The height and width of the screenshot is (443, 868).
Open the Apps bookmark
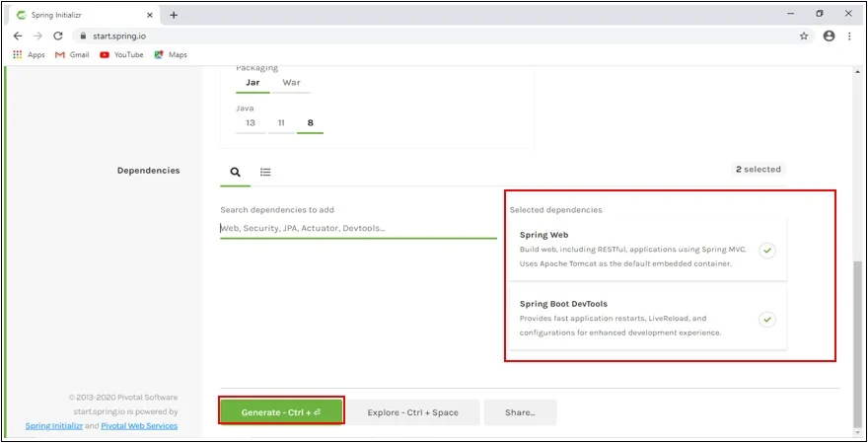tap(29, 55)
